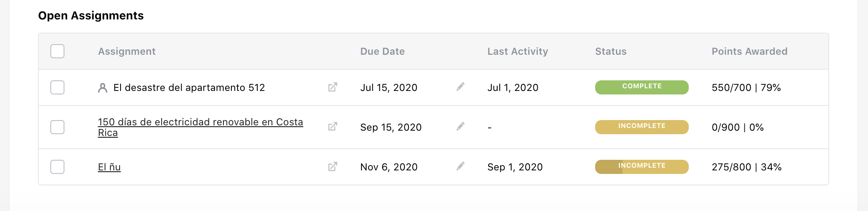Open 150 días assignment in new window

(x=332, y=127)
